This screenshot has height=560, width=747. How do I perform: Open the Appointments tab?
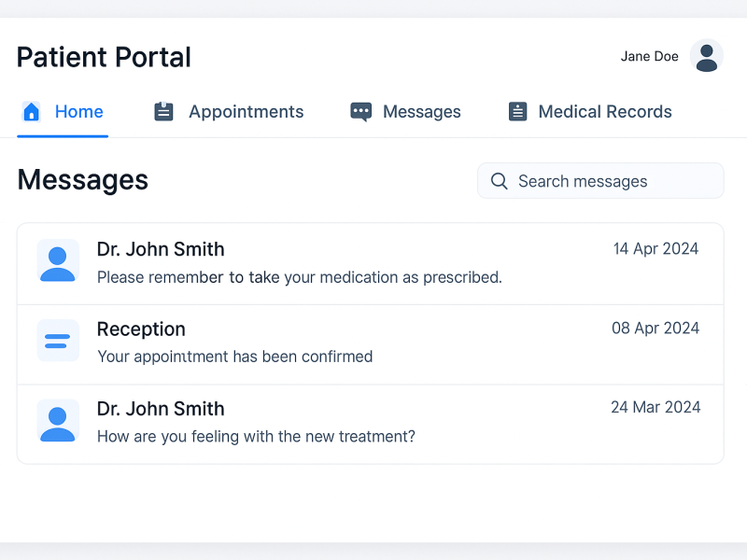pos(246,112)
